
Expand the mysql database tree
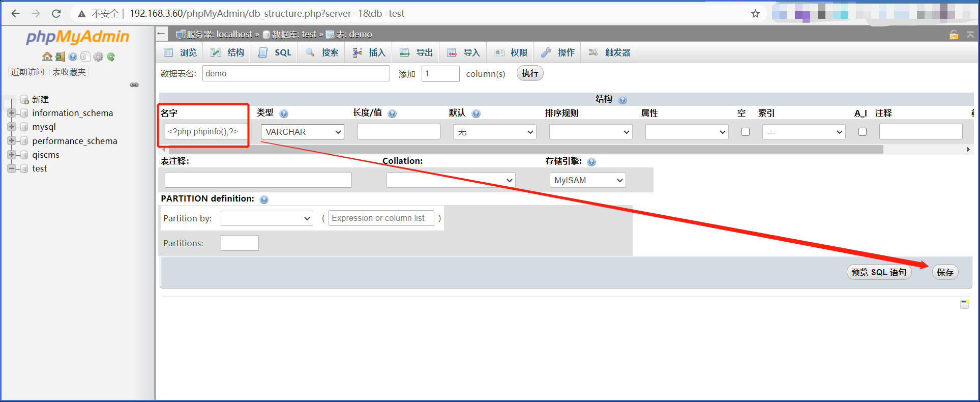(12, 127)
